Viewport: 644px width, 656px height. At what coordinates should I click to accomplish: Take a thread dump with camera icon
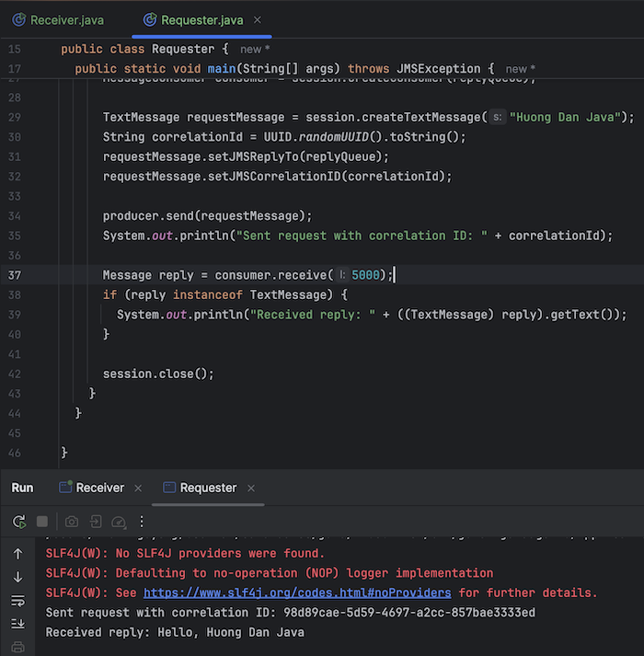[x=72, y=522]
